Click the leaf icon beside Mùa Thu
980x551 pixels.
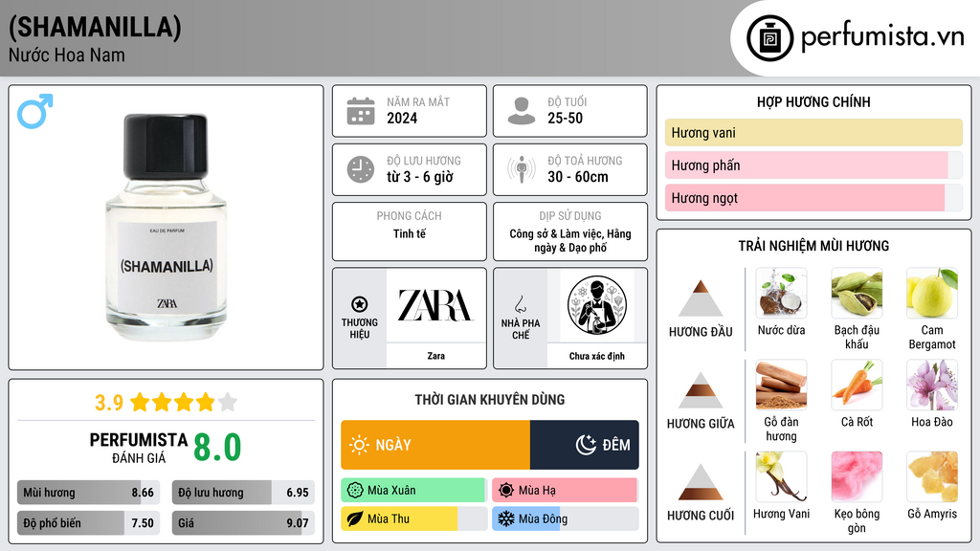point(355,518)
